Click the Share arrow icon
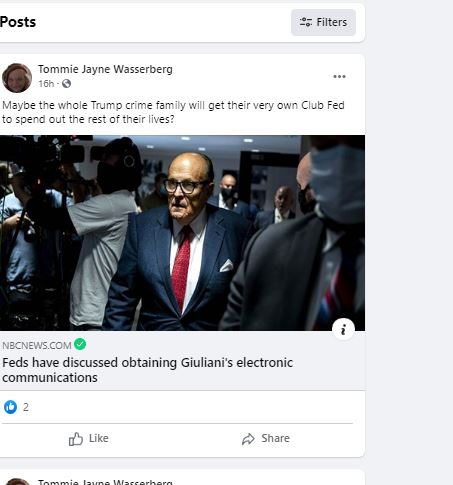Viewport: 453px width, 485px height. pos(248,439)
